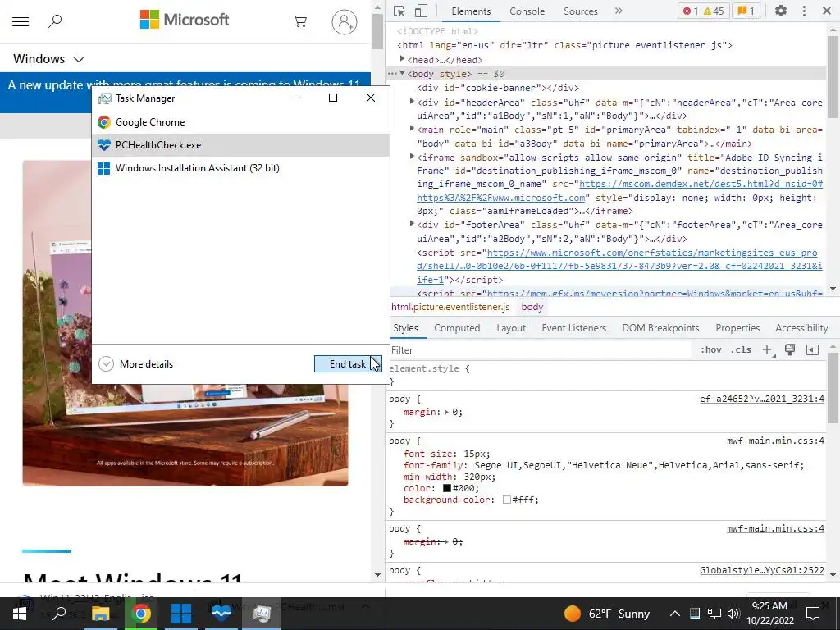Open the mscom.demdex.net iframe link
The image size is (840, 630).
[620, 190]
